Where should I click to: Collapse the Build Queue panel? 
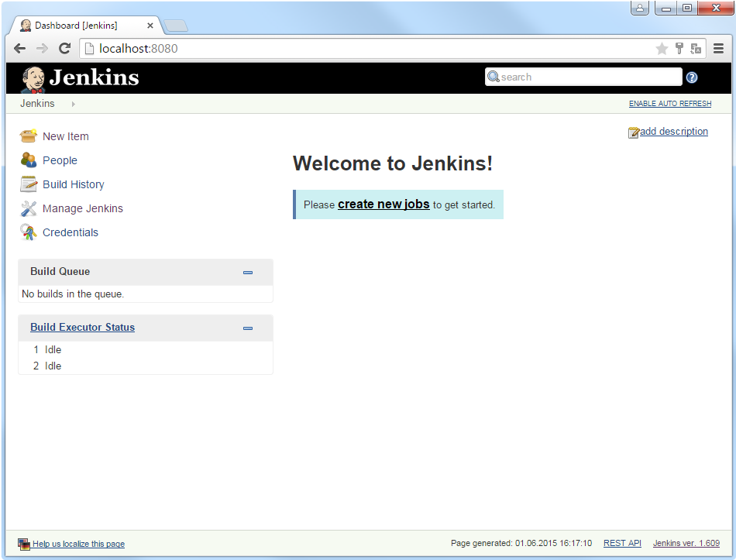coord(248,273)
